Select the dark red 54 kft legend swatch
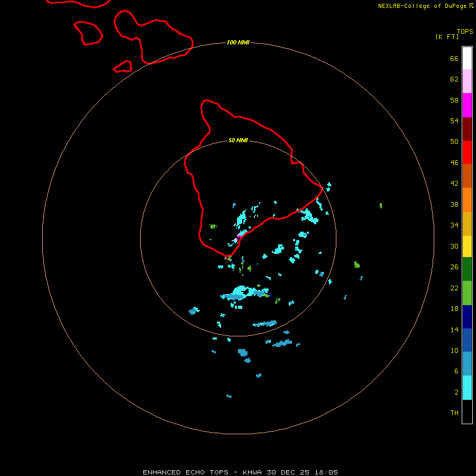Image resolution: width=476 pixels, height=476 pixels. [x=467, y=129]
